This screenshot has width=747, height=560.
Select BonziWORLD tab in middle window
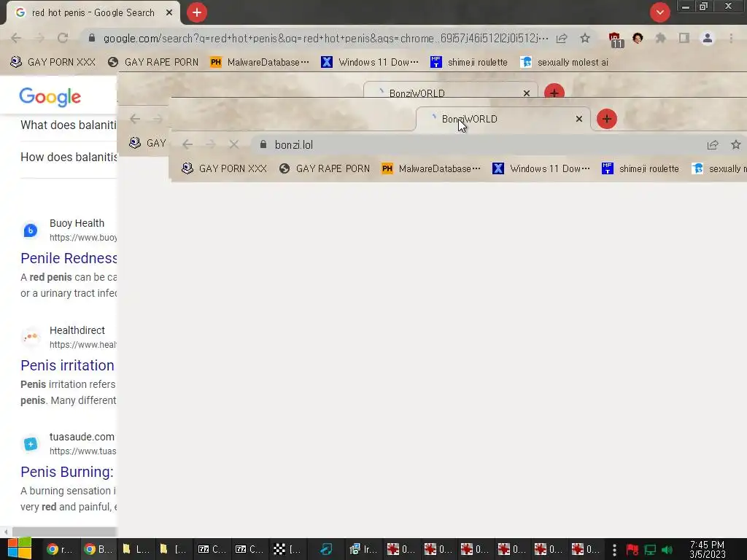(451, 90)
